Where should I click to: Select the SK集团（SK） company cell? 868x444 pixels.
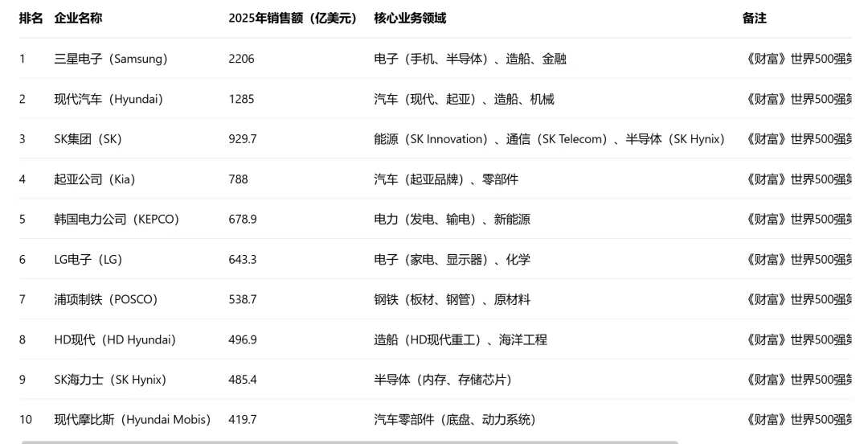88,139
